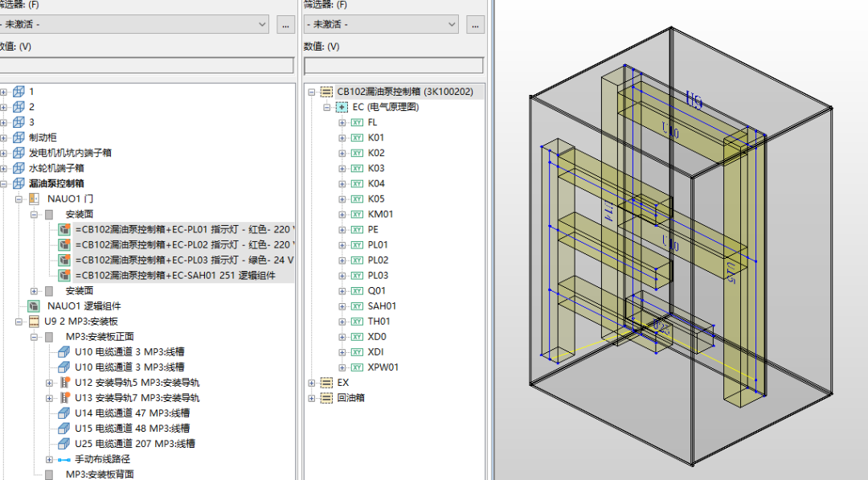Click the left panel 数值 input field

pyautogui.click(x=146, y=65)
